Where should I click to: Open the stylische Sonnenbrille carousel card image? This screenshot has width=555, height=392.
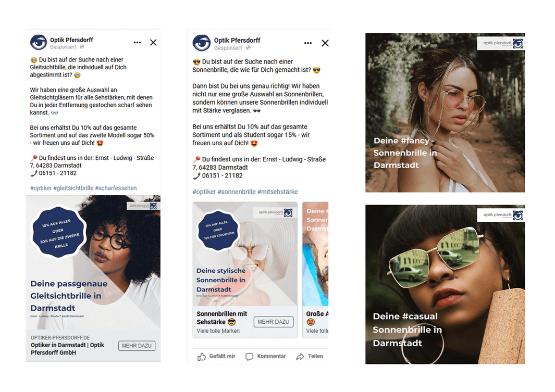coord(245,254)
